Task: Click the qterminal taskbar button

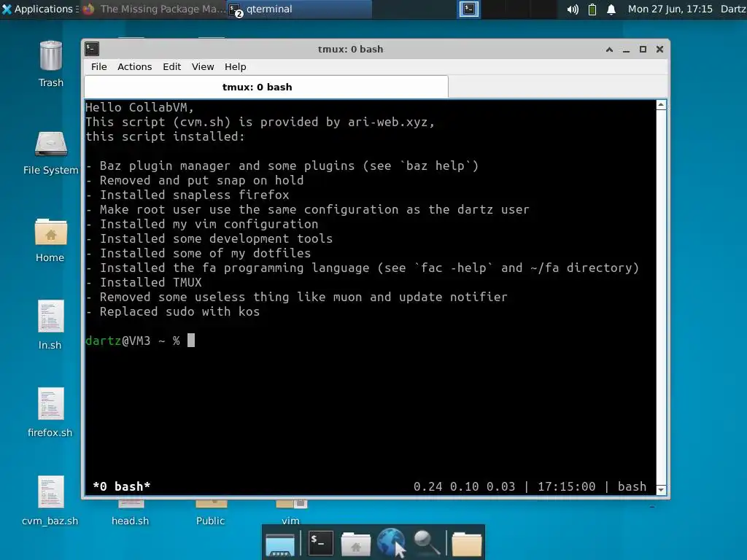Action: coord(299,9)
